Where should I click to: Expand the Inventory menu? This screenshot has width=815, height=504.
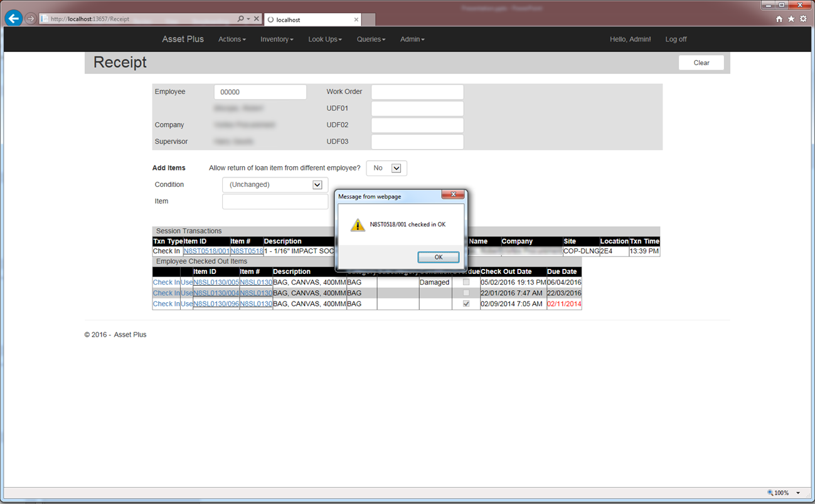click(277, 39)
